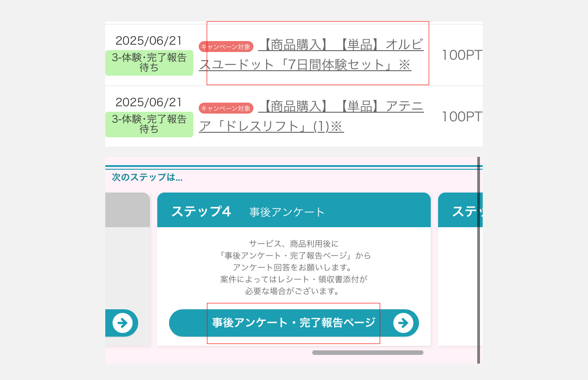This screenshot has width=588, height=380.
Task: Click キャンペーン対象 badge on the オルビス row
Action: (226, 47)
